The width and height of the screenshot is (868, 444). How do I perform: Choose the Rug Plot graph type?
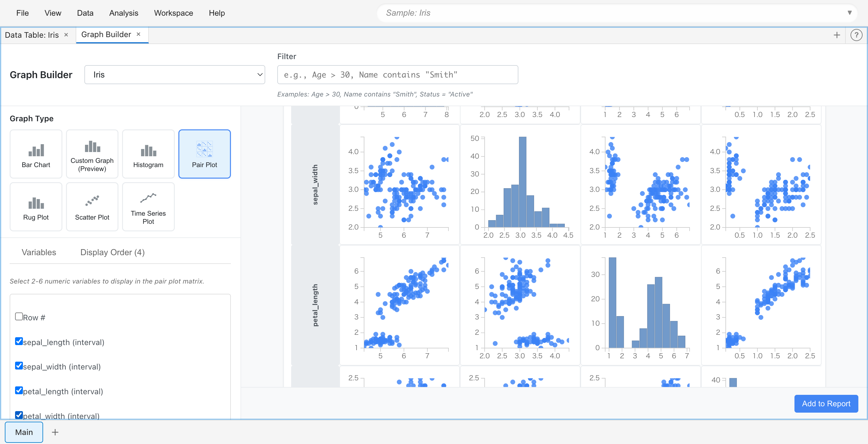(36, 206)
